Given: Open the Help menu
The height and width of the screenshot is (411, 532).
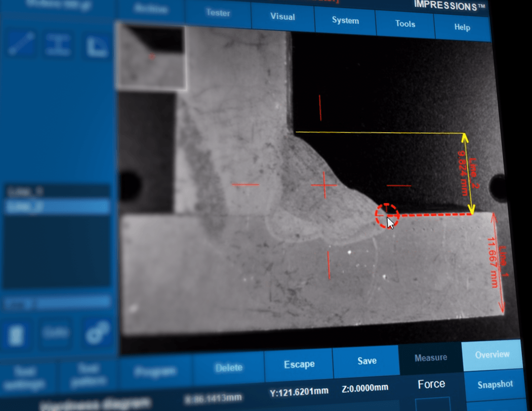Looking at the screenshot, I should point(462,27).
